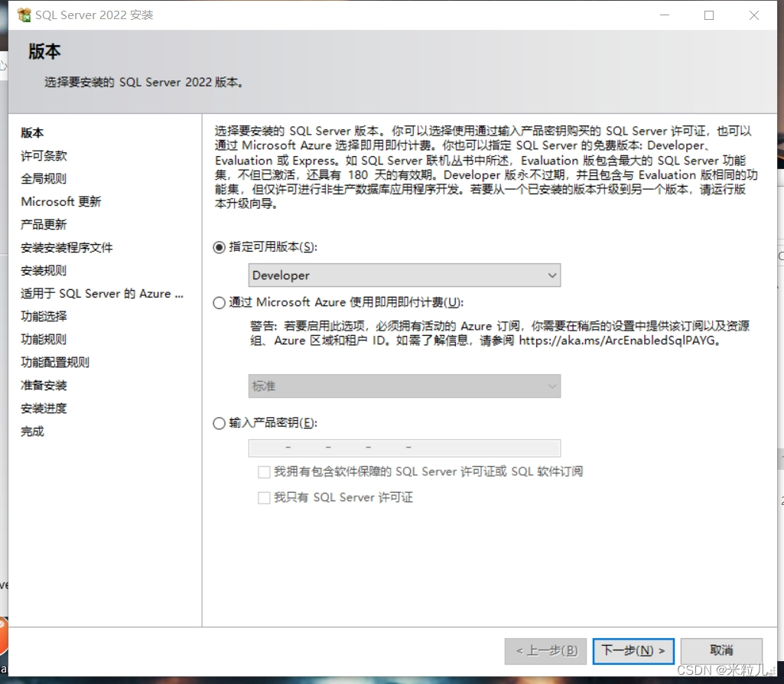This screenshot has height=684, width=784.
Task: Click 准备安装 in the sidebar
Action: tap(44, 386)
